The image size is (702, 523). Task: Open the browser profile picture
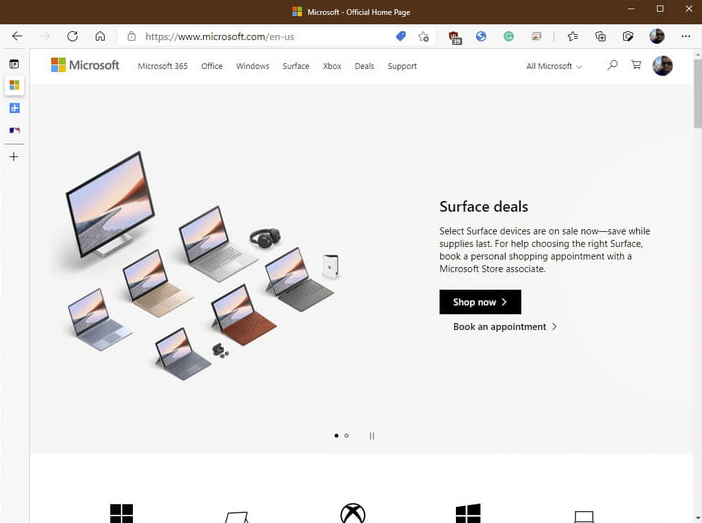pyautogui.click(x=657, y=36)
